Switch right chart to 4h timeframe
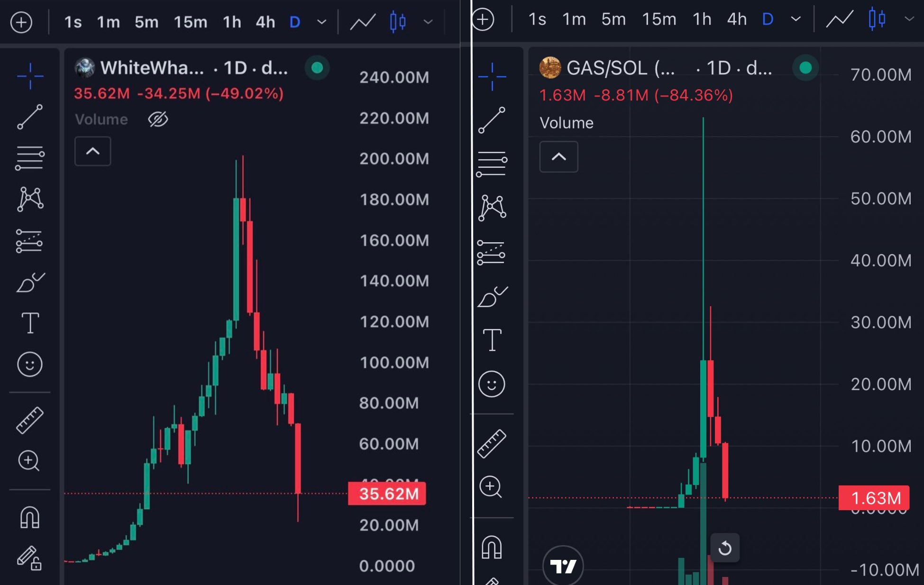 click(737, 19)
